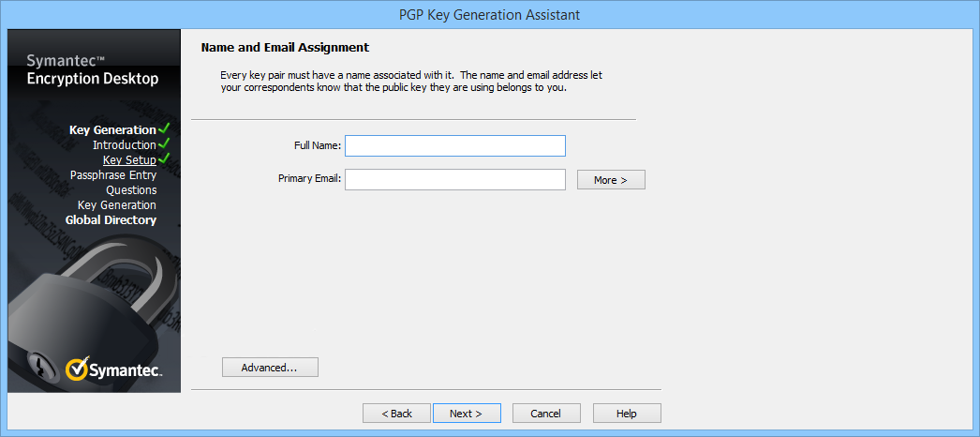Select the Global Directory section
Viewport: 980px width, 437px height.
click(x=111, y=220)
